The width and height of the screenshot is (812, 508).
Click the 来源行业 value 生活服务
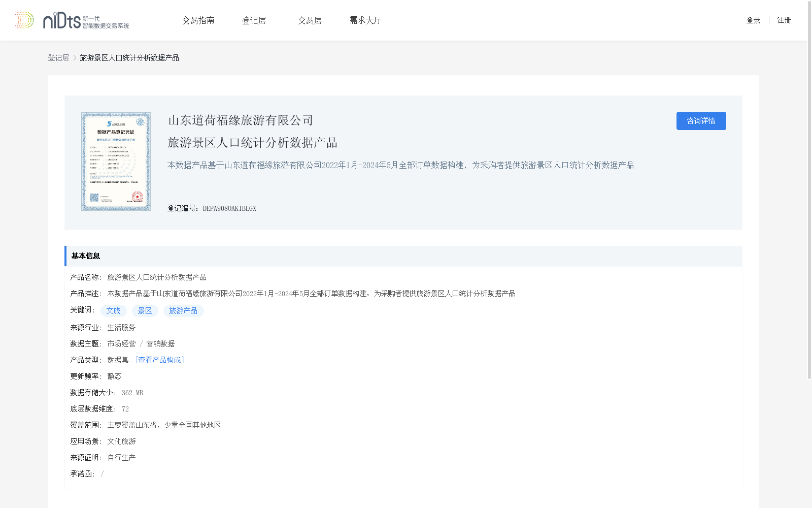coord(122,328)
